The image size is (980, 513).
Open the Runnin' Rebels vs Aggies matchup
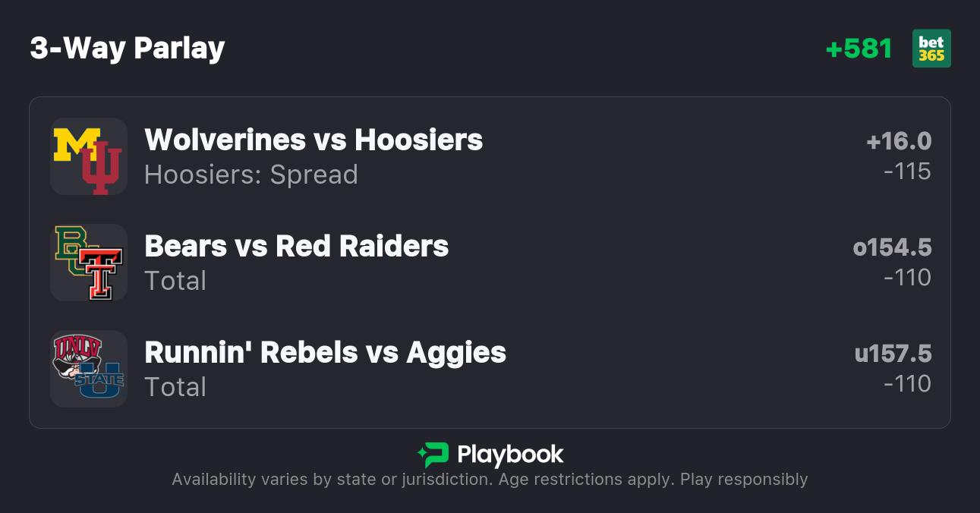(x=325, y=352)
